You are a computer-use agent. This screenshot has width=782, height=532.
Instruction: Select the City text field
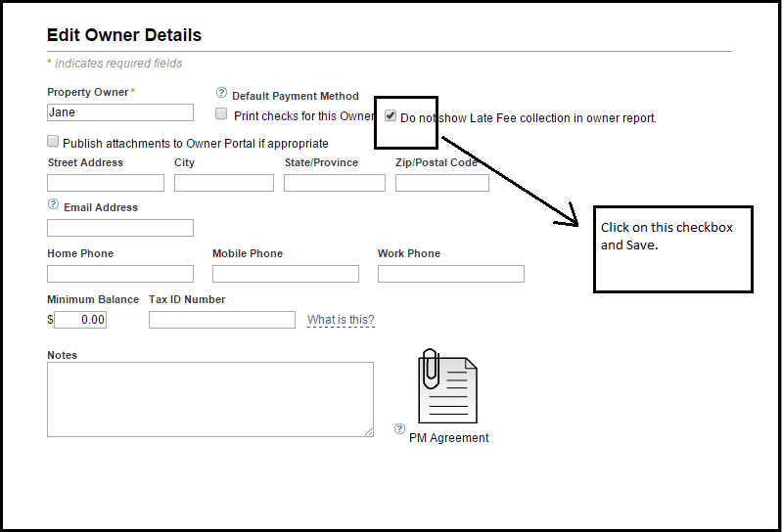pyautogui.click(x=224, y=183)
